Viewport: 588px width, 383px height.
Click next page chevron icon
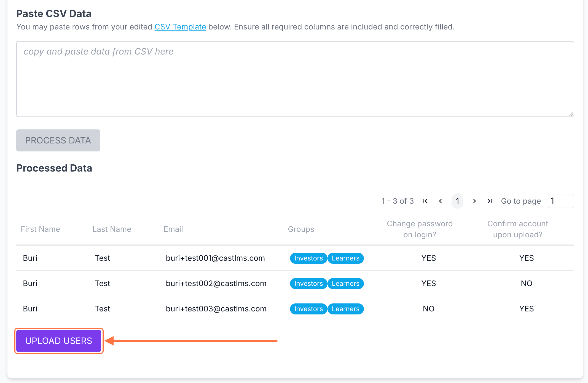coord(474,201)
